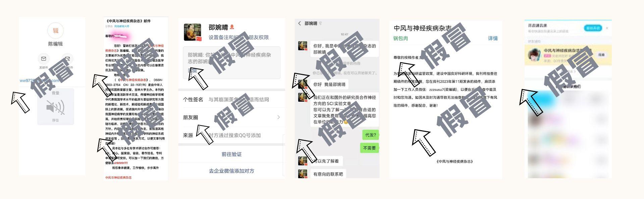Click the ear icon beside chat title 邵婉晴
Screen dimensions: 644x199
320,23
